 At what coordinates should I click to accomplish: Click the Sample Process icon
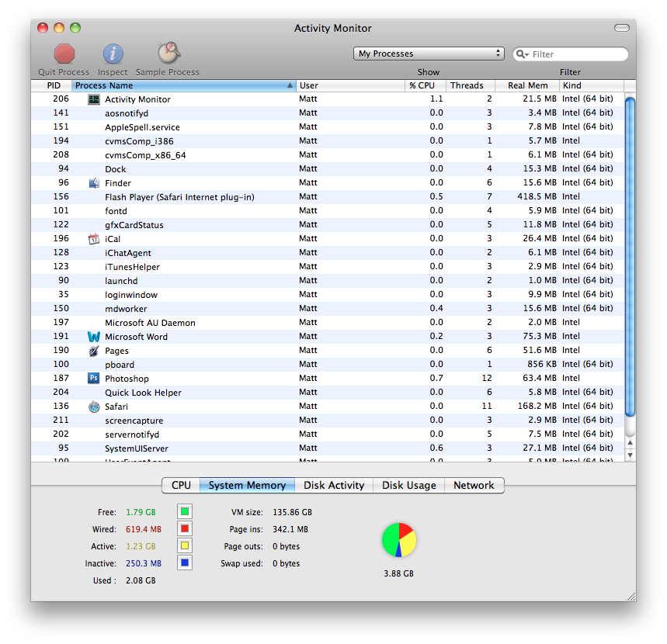(x=168, y=53)
